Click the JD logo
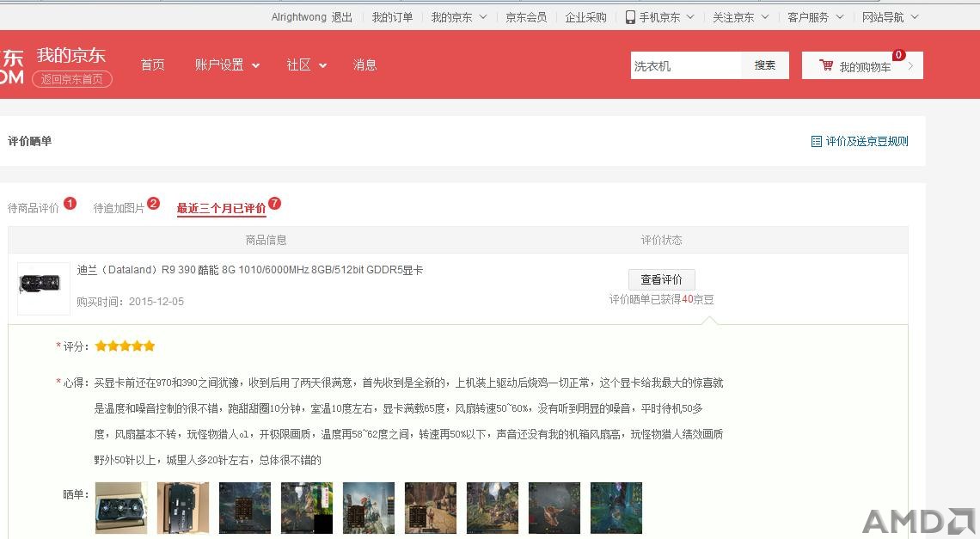980x539 pixels. click(12, 67)
